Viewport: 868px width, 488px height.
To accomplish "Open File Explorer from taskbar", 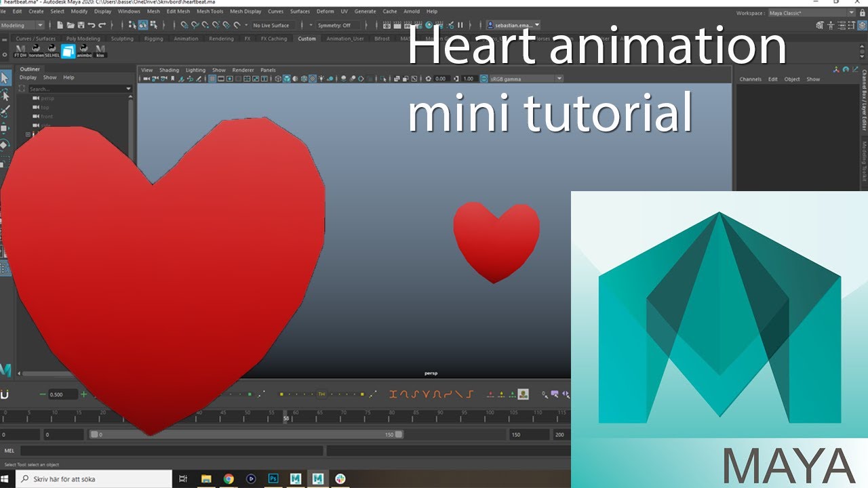I will 206,479.
